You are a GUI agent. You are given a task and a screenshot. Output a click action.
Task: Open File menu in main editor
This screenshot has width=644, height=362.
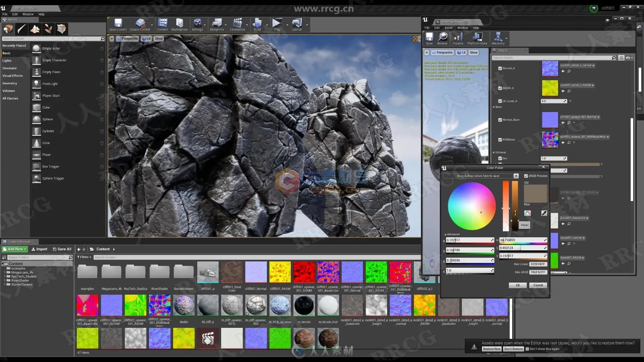(5, 14)
